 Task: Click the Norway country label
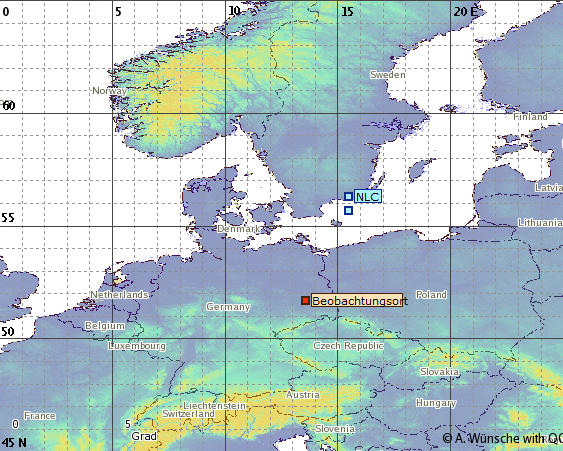tap(110, 91)
